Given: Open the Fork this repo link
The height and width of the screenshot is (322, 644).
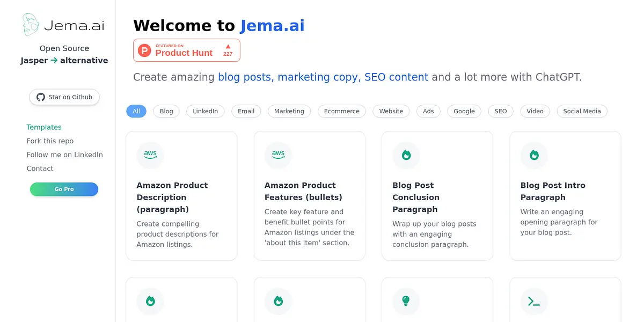Looking at the screenshot, I should pyautogui.click(x=50, y=141).
